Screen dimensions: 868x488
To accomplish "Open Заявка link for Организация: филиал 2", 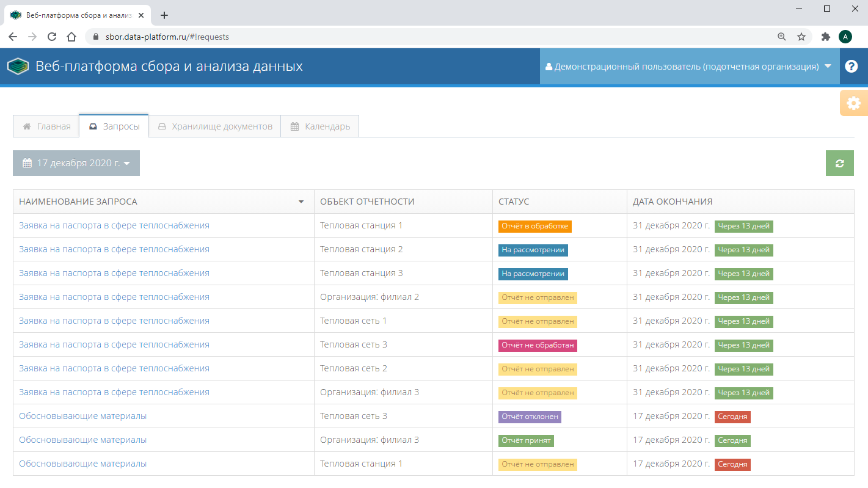I will coord(114,297).
